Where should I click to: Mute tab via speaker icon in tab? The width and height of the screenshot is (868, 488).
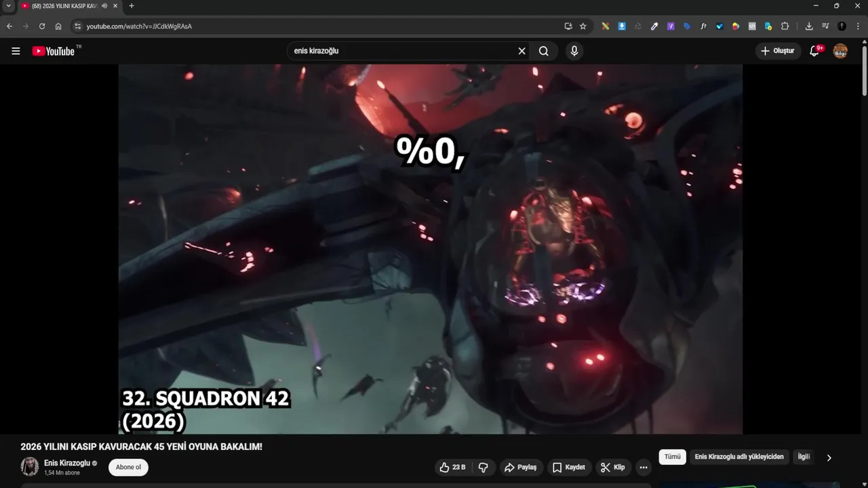coord(104,6)
